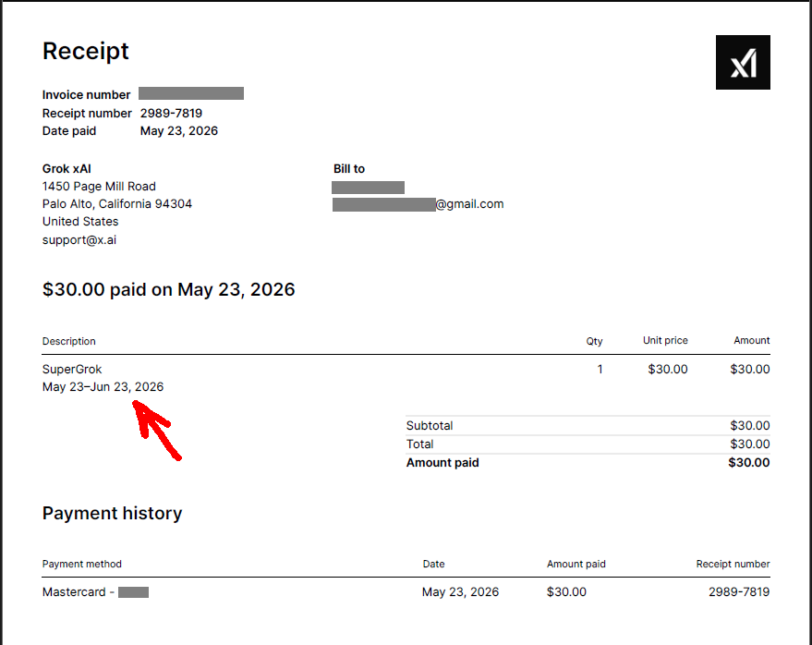Click the $30.00 unit price cell
812x645 pixels.
pyautogui.click(x=668, y=370)
